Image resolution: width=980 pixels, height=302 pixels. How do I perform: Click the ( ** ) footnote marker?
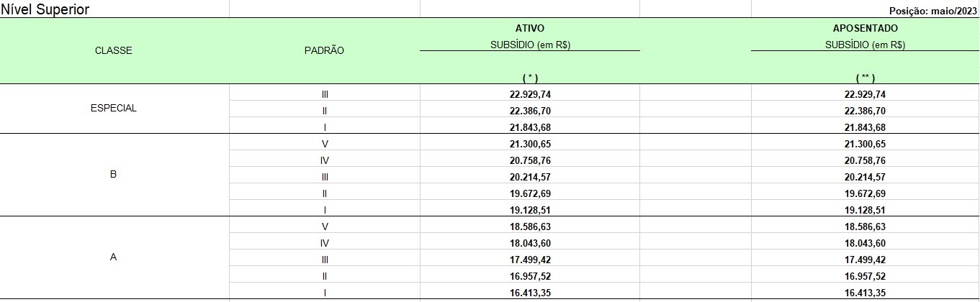[x=865, y=78]
